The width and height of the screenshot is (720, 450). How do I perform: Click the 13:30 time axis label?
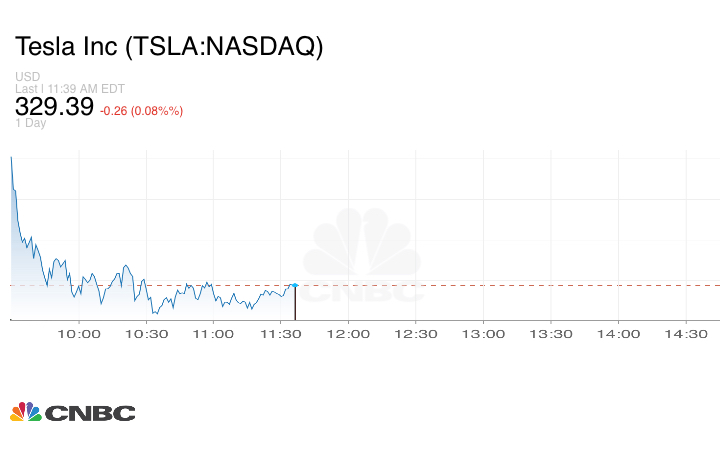point(551,334)
